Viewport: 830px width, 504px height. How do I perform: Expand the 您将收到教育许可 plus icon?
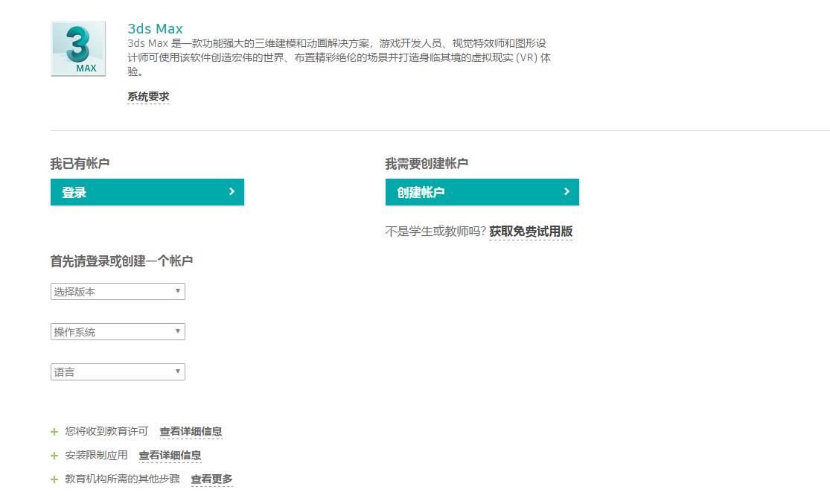pyautogui.click(x=54, y=432)
